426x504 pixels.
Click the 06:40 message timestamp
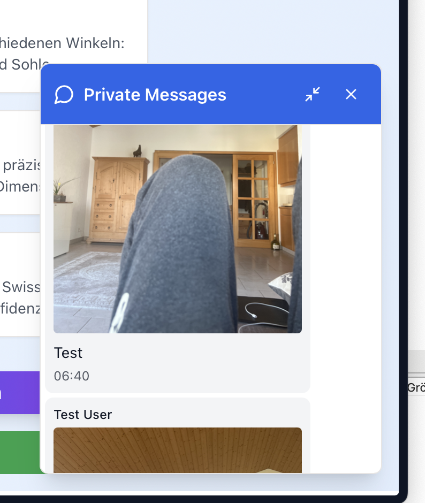click(72, 376)
